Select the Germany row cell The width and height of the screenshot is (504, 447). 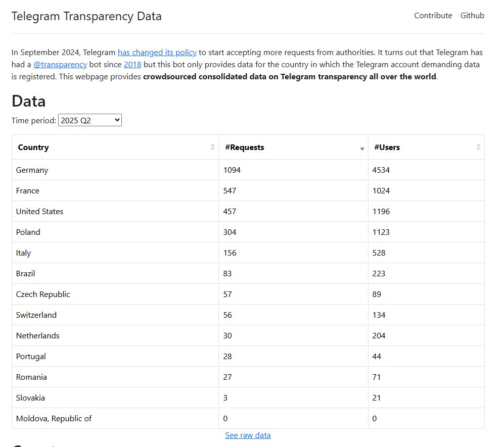[x=32, y=170]
